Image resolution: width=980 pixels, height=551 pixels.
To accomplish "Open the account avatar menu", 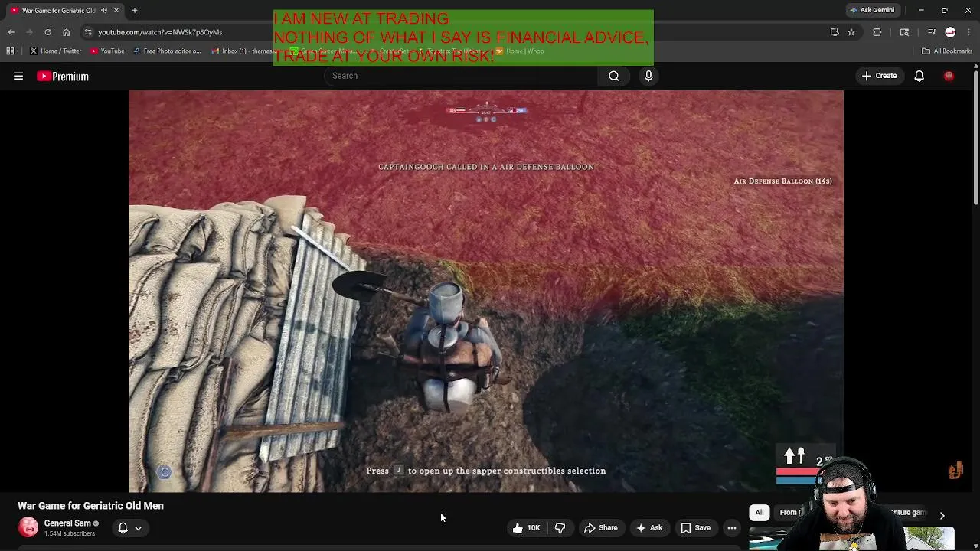I will [x=949, y=76].
